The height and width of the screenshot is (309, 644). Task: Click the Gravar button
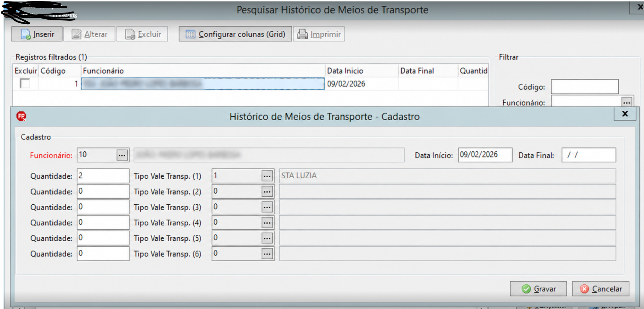click(x=538, y=289)
